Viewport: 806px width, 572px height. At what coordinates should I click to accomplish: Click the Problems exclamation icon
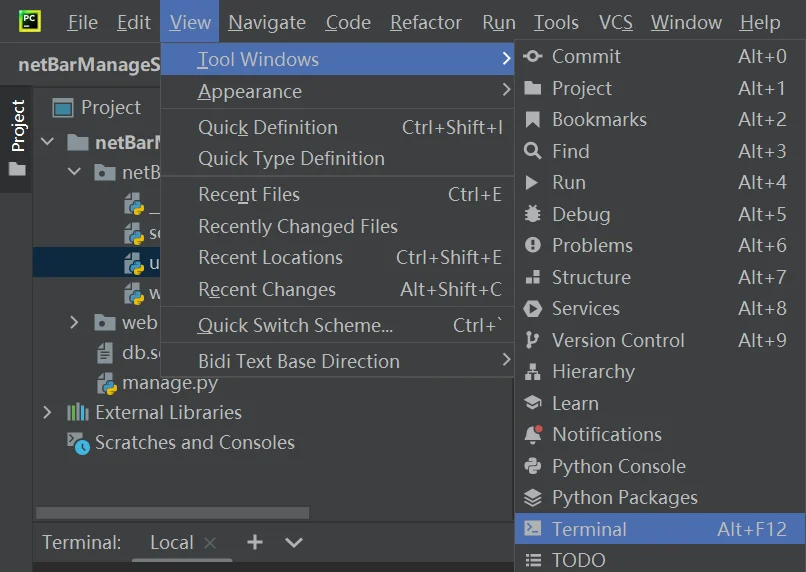(x=533, y=245)
